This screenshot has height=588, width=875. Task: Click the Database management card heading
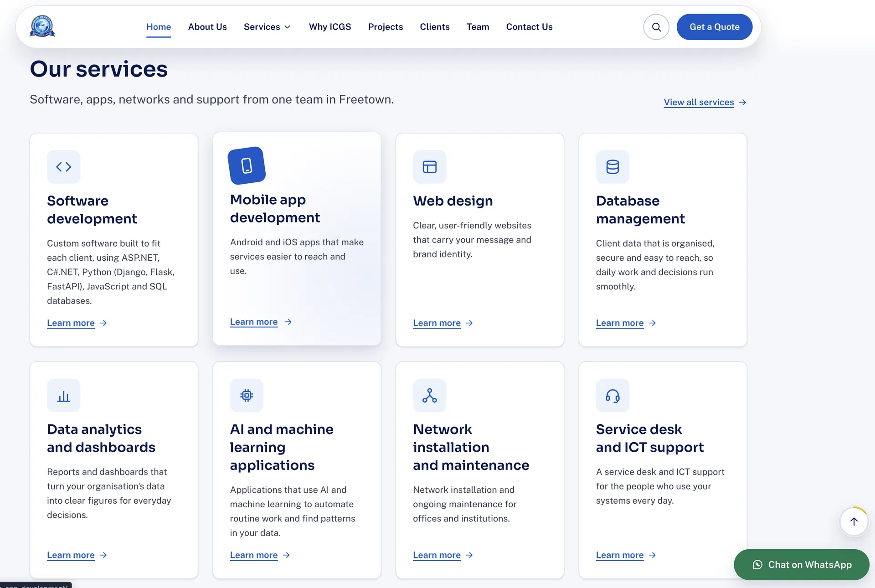[x=640, y=210]
